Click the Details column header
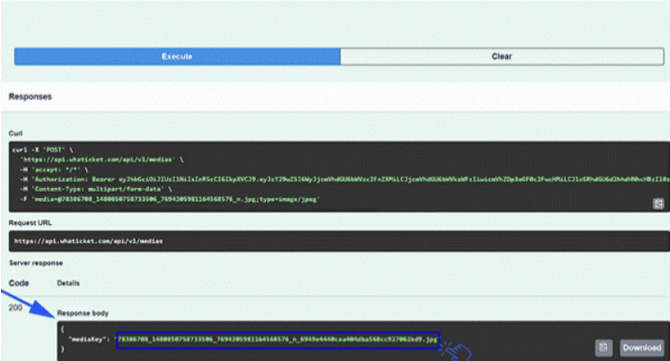This screenshot has width=670, height=361. 68,283
